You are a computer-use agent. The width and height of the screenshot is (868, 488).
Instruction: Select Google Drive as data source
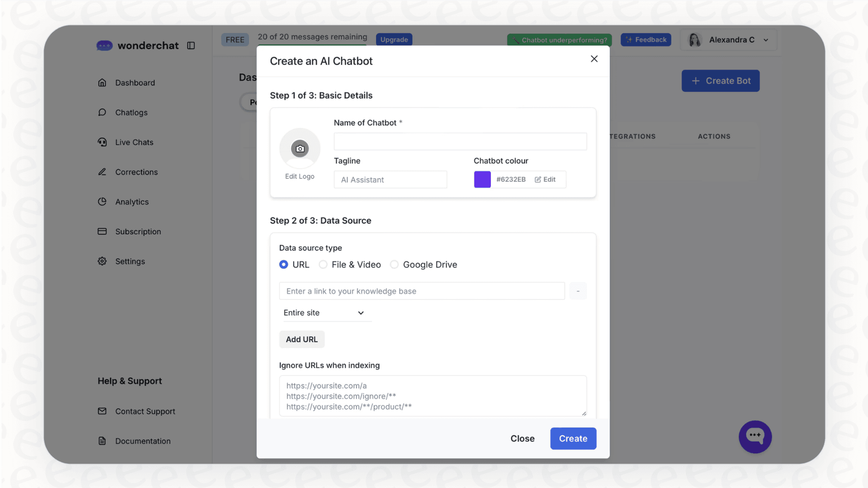pos(394,264)
